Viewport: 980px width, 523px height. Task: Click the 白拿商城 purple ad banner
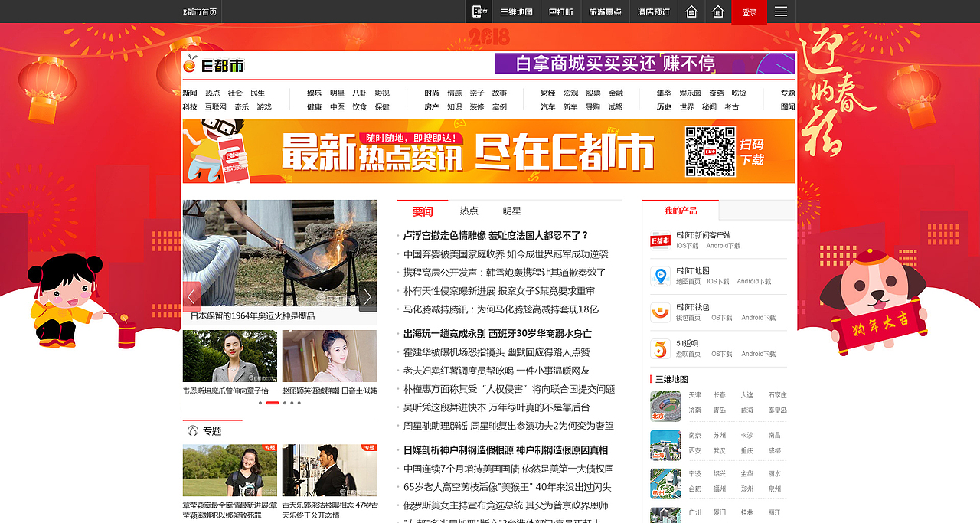pyautogui.click(x=645, y=64)
